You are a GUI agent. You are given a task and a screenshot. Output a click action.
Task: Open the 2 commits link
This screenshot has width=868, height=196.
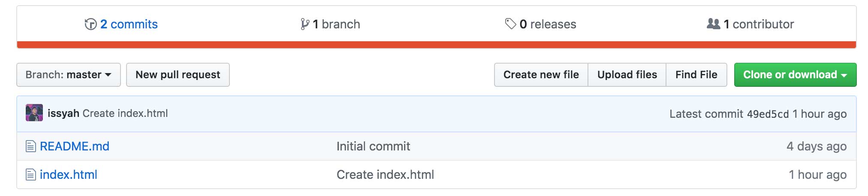pyautogui.click(x=129, y=24)
